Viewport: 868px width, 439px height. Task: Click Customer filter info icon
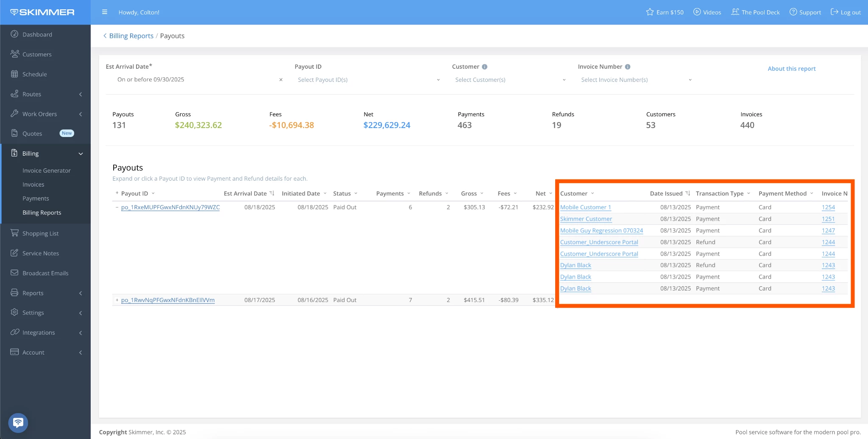[485, 67]
